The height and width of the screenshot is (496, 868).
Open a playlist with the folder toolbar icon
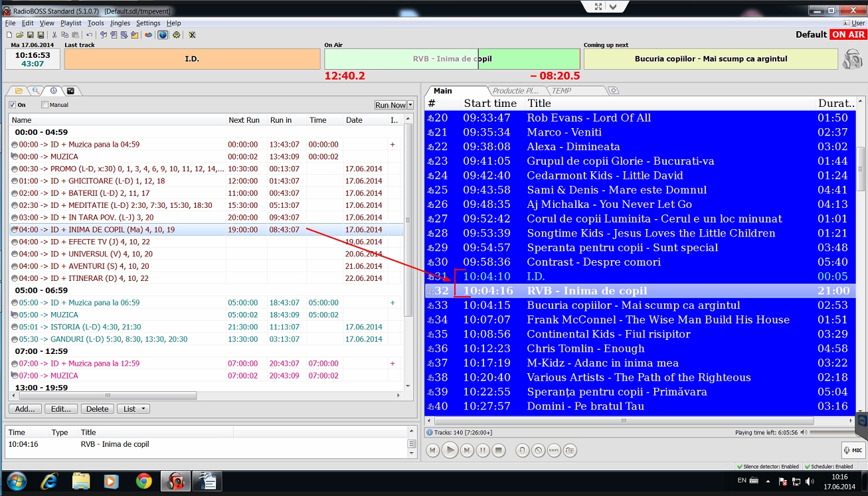[20, 35]
